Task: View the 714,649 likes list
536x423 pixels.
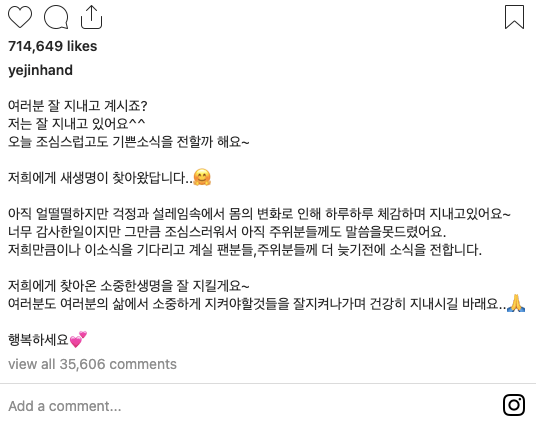Action: pos(53,46)
